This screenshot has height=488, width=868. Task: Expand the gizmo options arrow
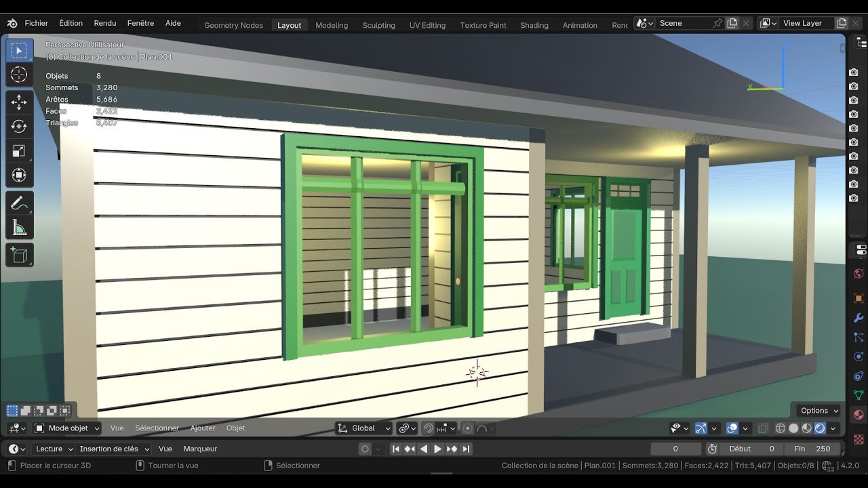coord(714,428)
